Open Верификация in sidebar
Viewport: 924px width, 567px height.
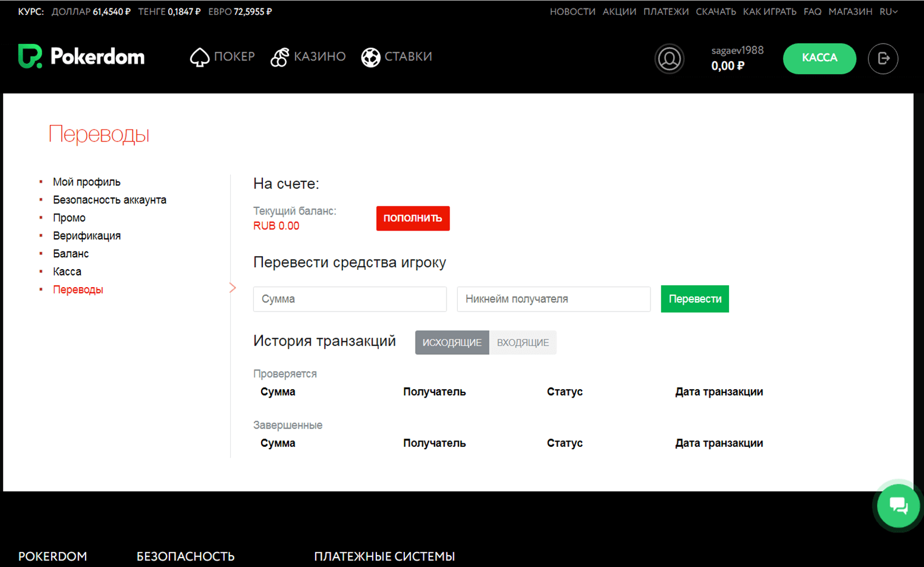click(87, 235)
